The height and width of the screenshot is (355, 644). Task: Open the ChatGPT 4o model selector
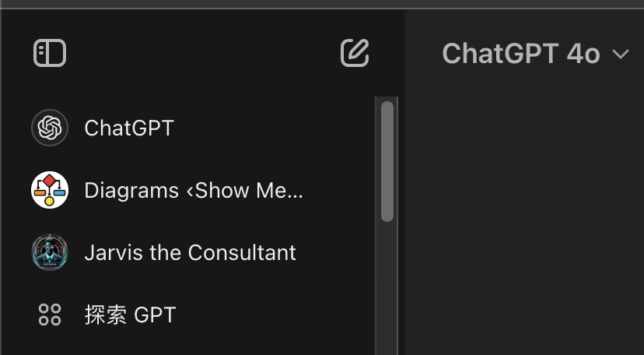tap(521, 54)
